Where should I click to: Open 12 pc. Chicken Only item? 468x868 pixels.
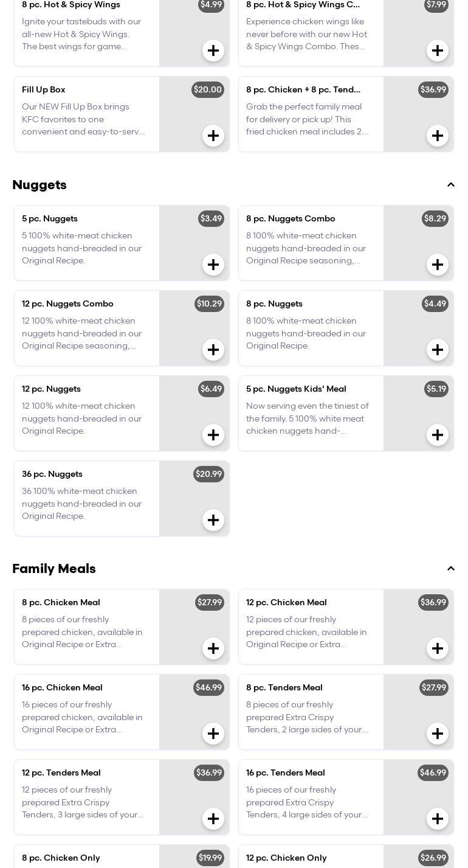[x=286, y=858]
